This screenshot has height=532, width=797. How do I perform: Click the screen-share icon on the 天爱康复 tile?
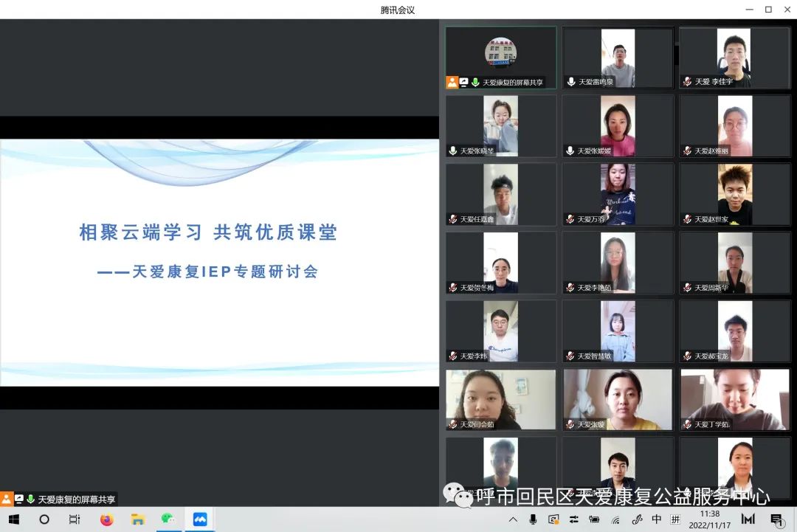463,82
